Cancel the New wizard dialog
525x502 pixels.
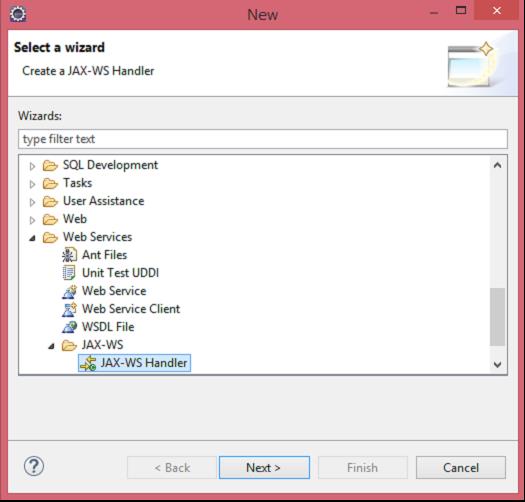[x=461, y=468]
